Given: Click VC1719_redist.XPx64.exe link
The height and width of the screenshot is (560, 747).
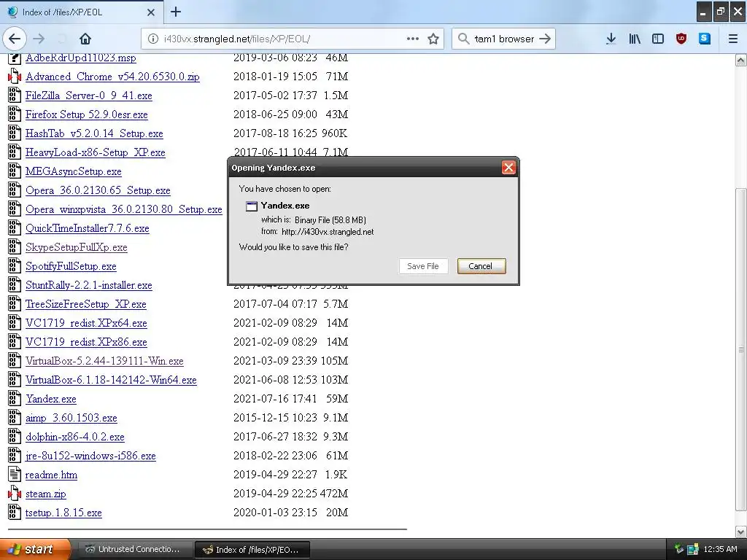Looking at the screenshot, I should [86, 323].
